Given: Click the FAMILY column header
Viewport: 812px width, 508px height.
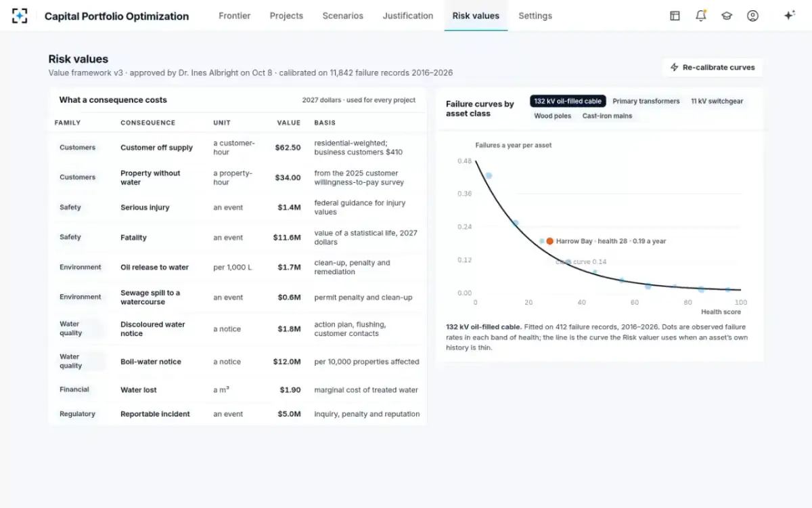Looking at the screenshot, I should [x=68, y=123].
